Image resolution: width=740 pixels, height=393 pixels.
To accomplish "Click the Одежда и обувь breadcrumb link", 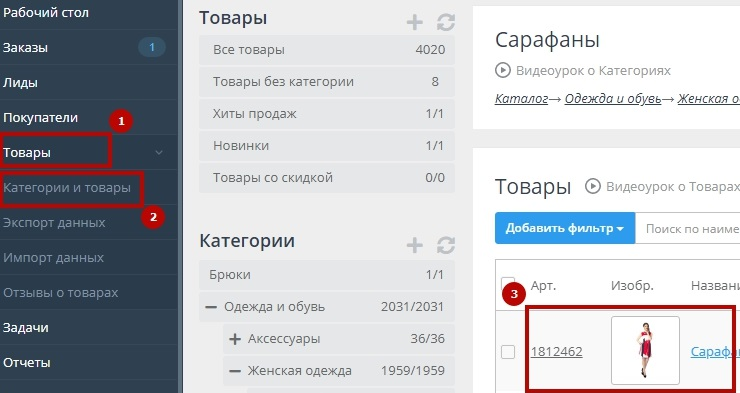I will coord(613,99).
